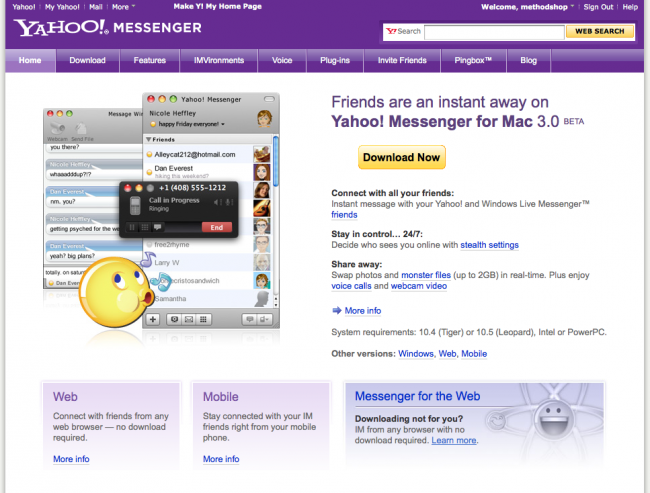Collapse the Friends group triangle
This screenshot has height=493, width=650.
click(x=149, y=140)
